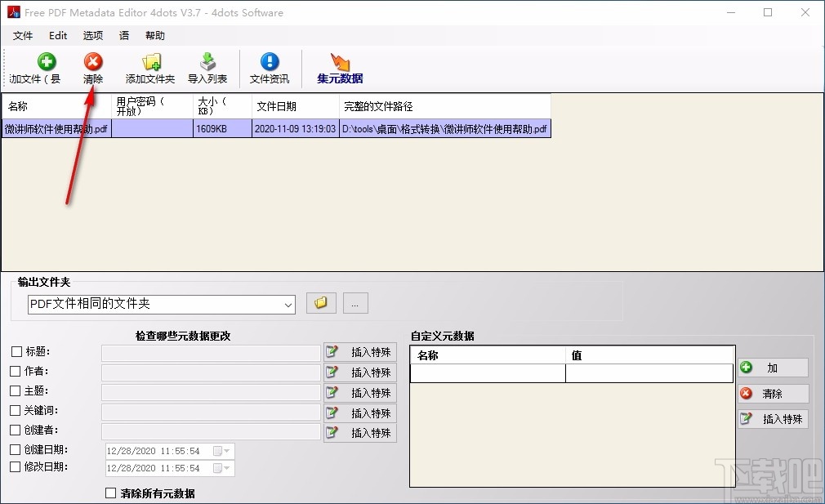The image size is (825, 504).
Task: Open the 修改日期 date picker dropdown
Action: click(x=226, y=468)
